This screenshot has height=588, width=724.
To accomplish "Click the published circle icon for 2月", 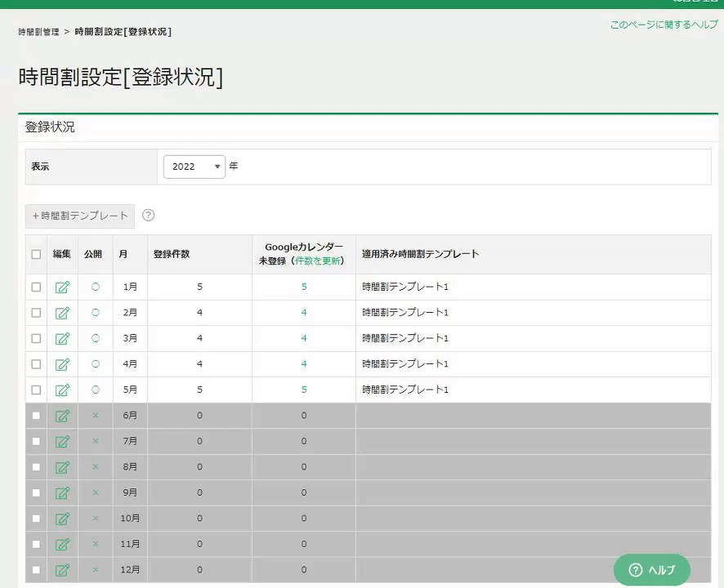I will (x=96, y=313).
